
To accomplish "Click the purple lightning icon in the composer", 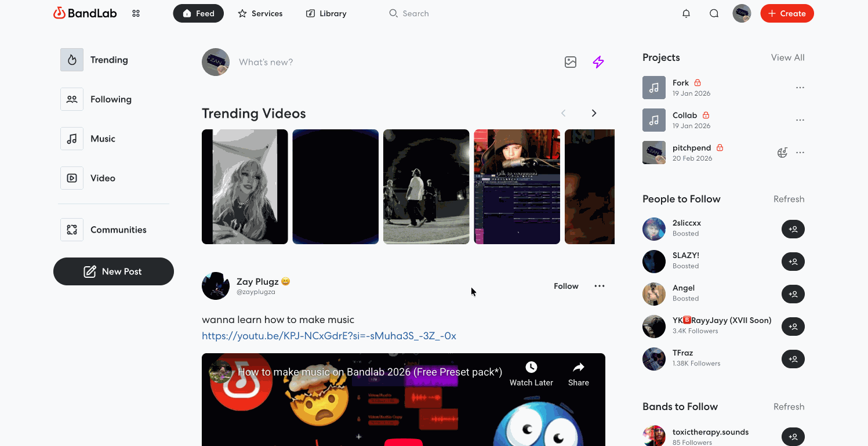I will (598, 62).
